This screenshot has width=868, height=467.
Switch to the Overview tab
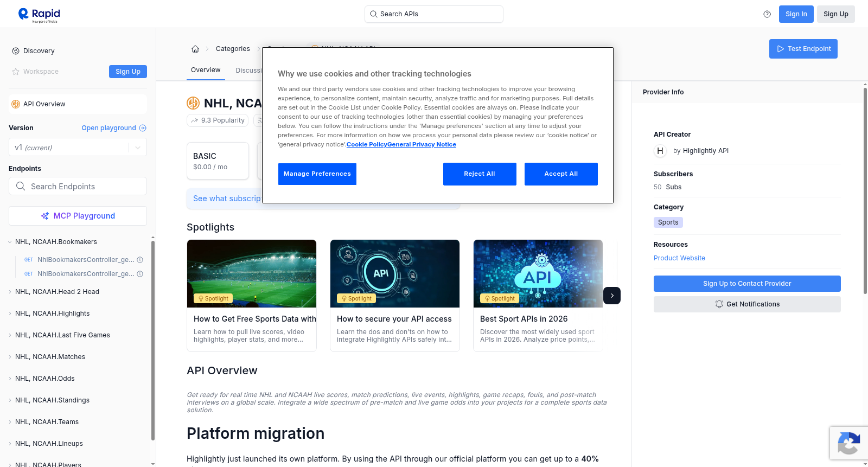[206, 70]
